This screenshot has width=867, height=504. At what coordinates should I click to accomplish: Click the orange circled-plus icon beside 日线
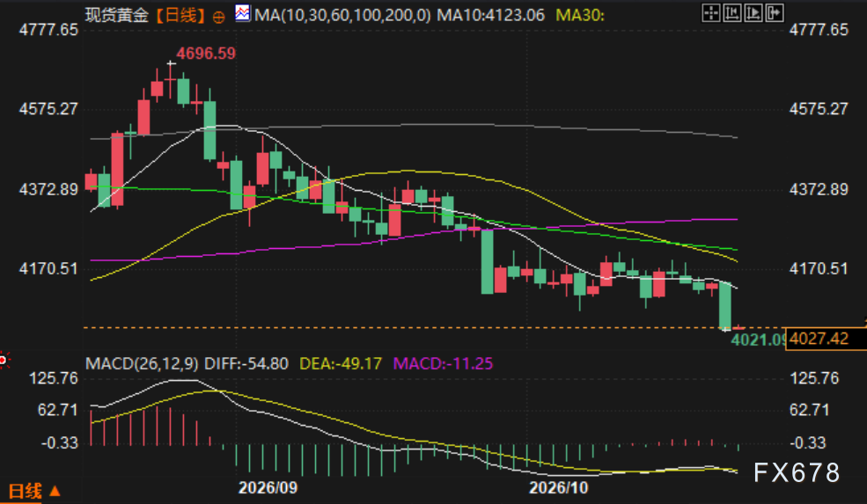[219, 17]
